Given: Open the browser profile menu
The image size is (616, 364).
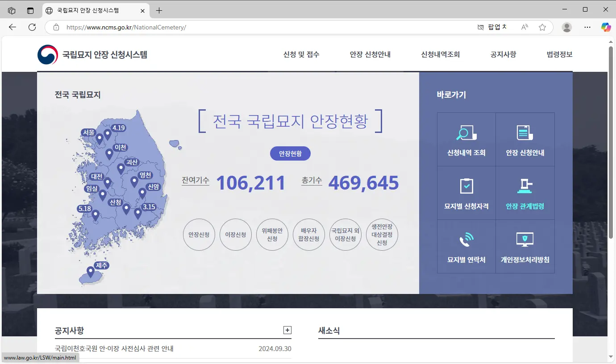Looking at the screenshot, I should pos(566,27).
